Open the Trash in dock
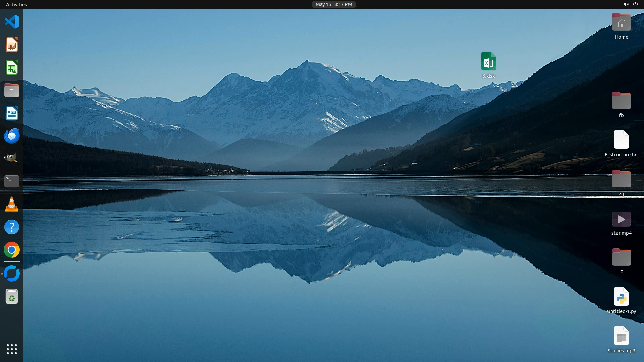 click(12, 297)
